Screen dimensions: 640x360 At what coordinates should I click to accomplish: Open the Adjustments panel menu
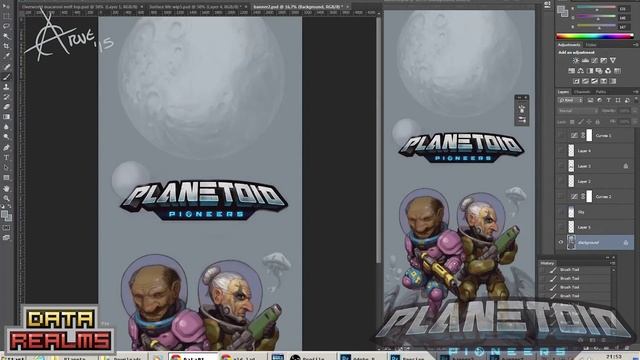(x=635, y=45)
